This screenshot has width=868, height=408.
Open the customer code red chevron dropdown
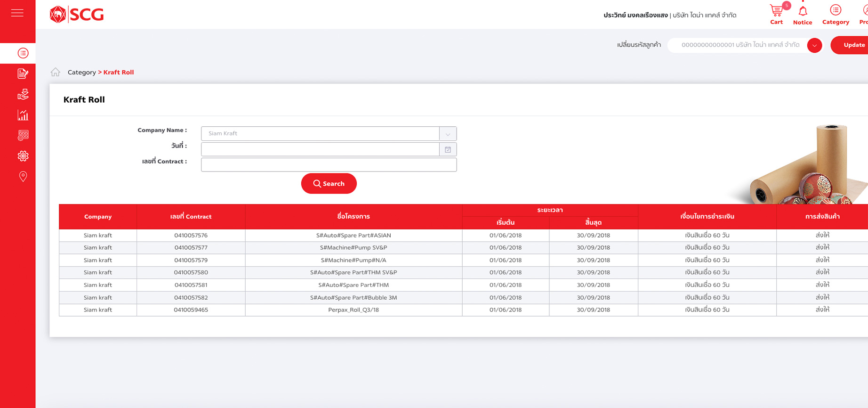coord(814,45)
